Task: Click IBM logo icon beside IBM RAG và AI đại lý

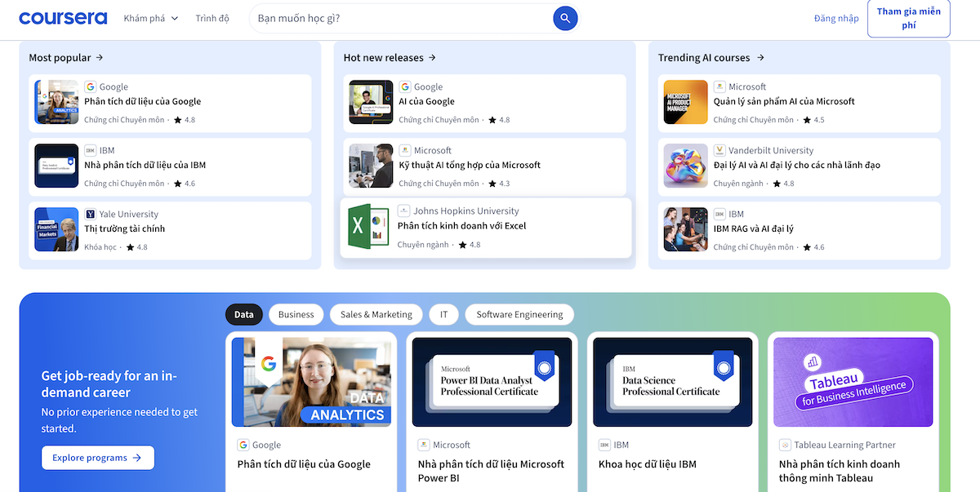Action: coord(719,214)
